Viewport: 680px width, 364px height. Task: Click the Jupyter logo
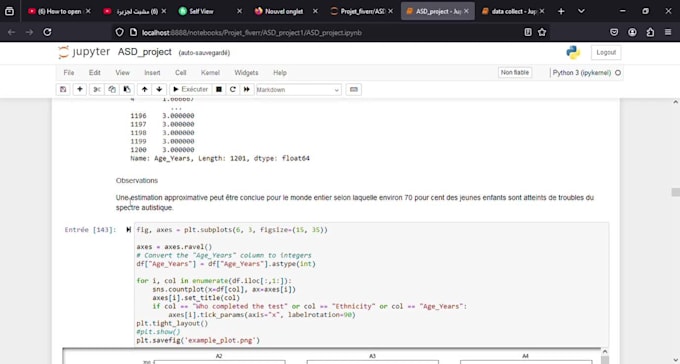[x=84, y=52]
